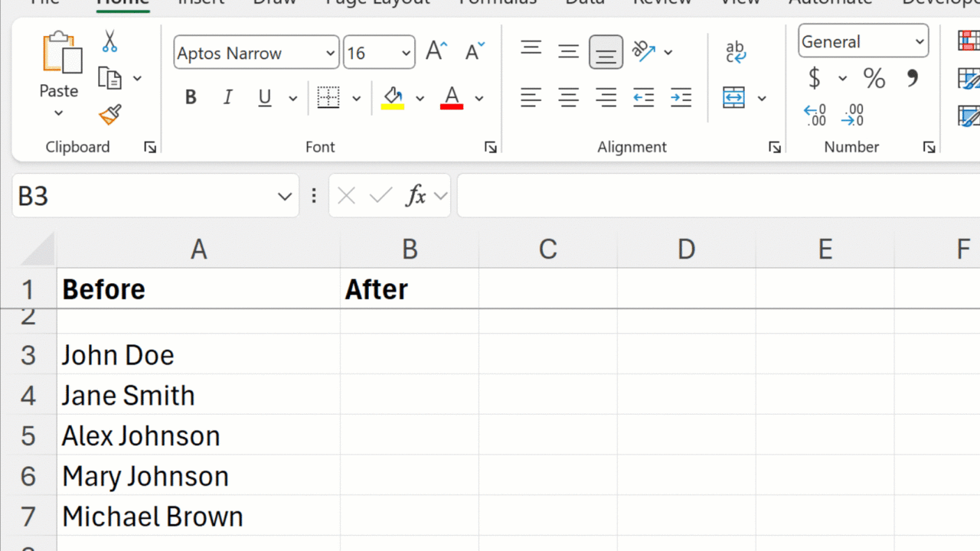Screen dimensions: 980x551
Task: Align cell text to the right
Action: 606,98
